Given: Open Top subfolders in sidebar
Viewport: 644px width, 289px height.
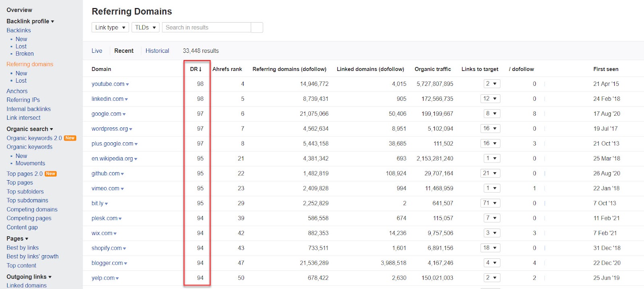Looking at the screenshot, I should [25, 191].
